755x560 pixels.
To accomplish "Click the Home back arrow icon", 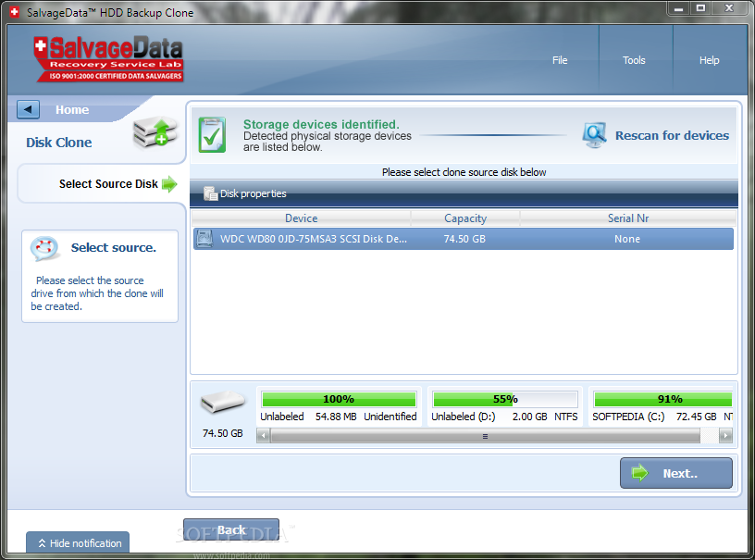I will [x=28, y=109].
